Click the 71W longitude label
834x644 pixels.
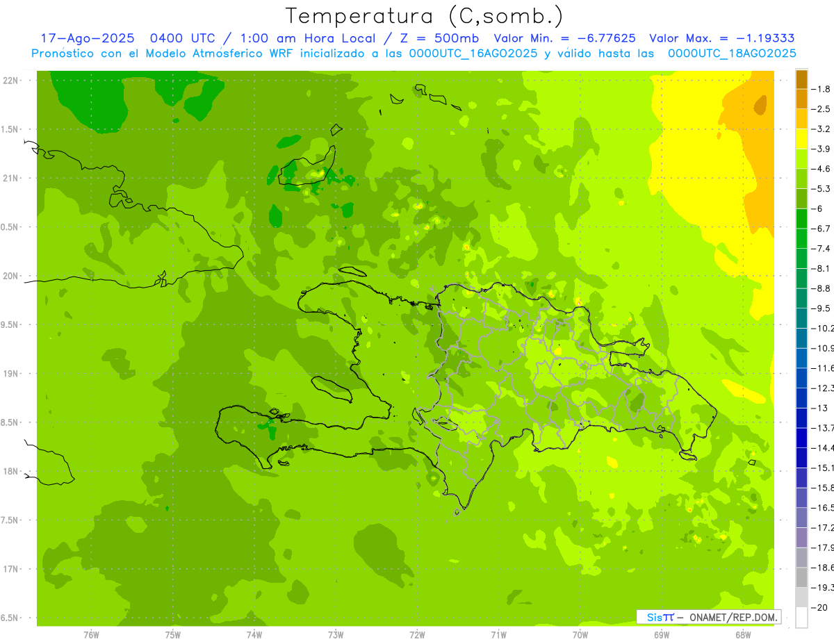498,635
